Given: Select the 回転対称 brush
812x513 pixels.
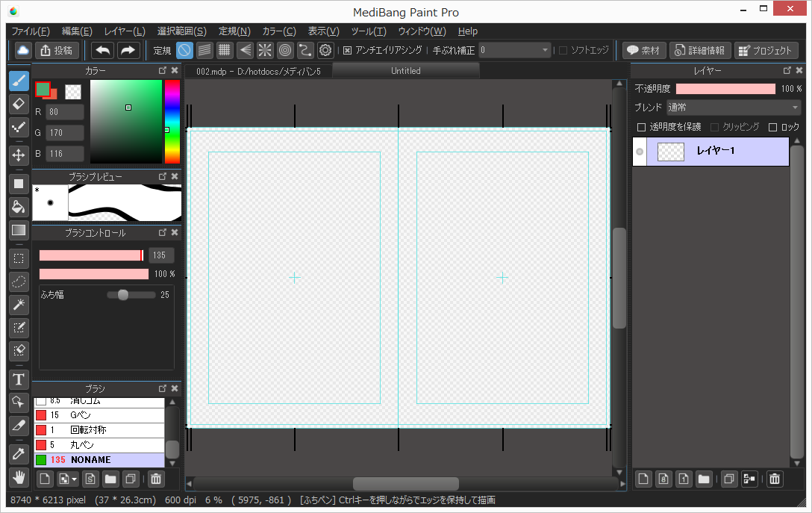Looking at the screenshot, I should [99, 430].
